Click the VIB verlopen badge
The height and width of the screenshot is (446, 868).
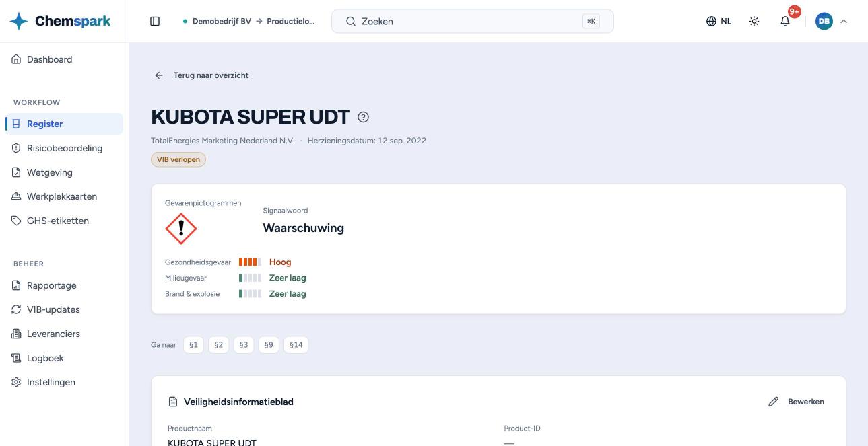[x=178, y=159]
